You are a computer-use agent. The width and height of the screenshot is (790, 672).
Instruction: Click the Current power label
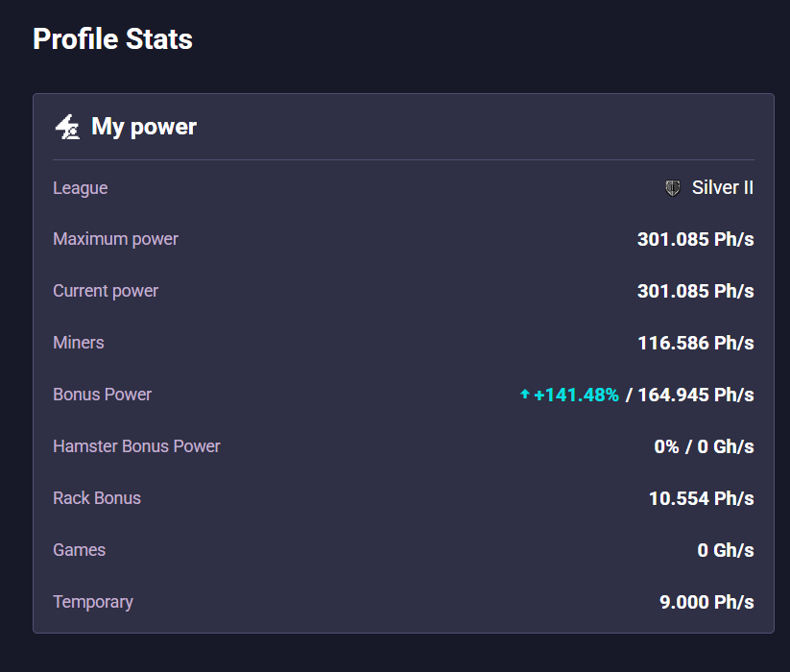[106, 291]
